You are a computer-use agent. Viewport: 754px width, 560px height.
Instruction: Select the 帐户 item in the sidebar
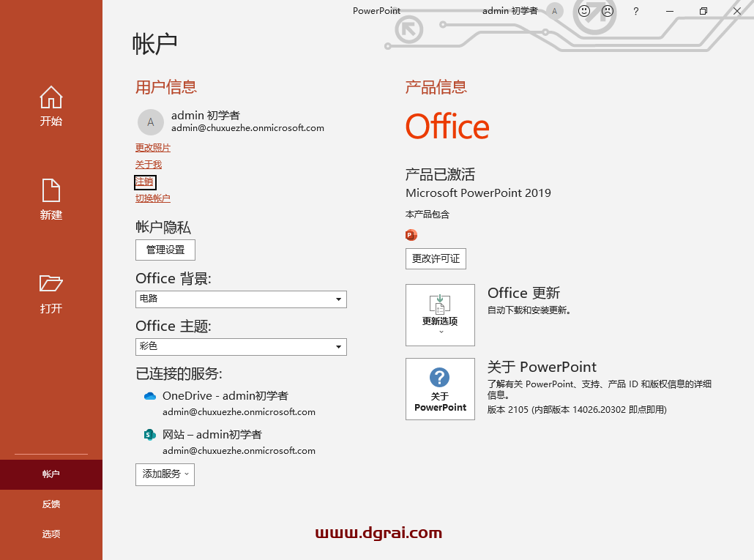click(51, 474)
